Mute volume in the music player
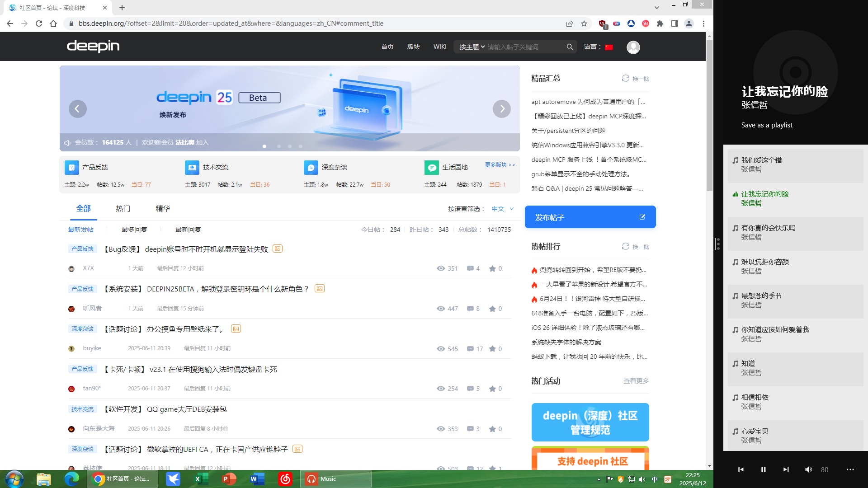This screenshot has width=868, height=488. [x=808, y=469]
